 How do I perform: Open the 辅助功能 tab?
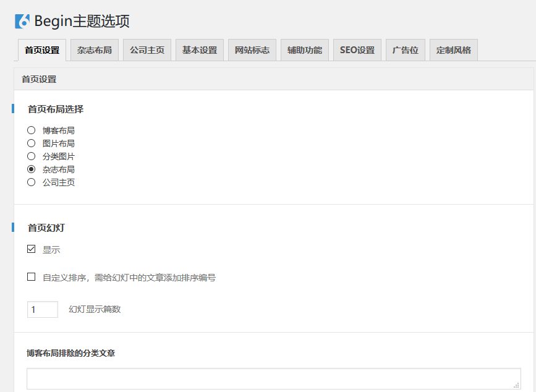pyautogui.click(x=304, y=50)
